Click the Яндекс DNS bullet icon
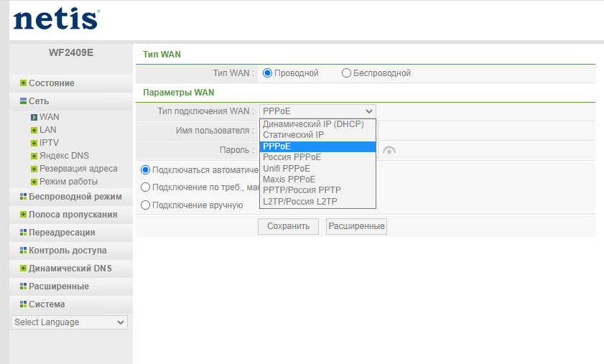The width and height of the screenshot is (604, 364). (34, 156)
